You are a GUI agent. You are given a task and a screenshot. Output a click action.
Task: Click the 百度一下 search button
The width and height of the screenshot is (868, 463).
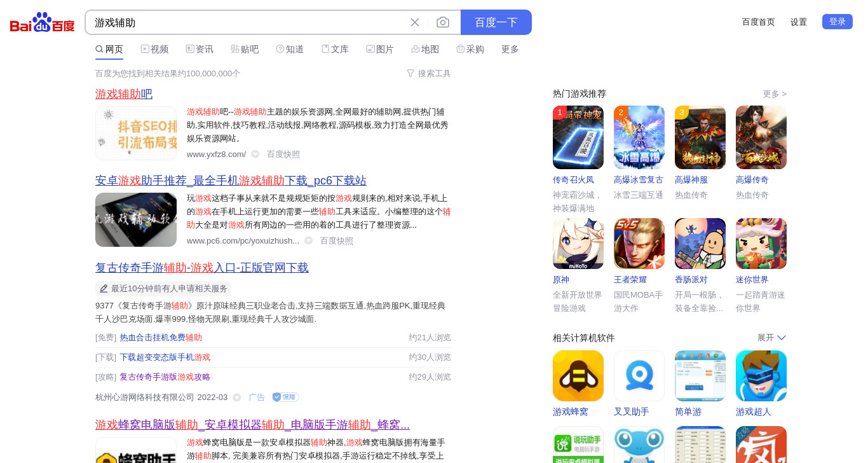click(x=496, y=22)
